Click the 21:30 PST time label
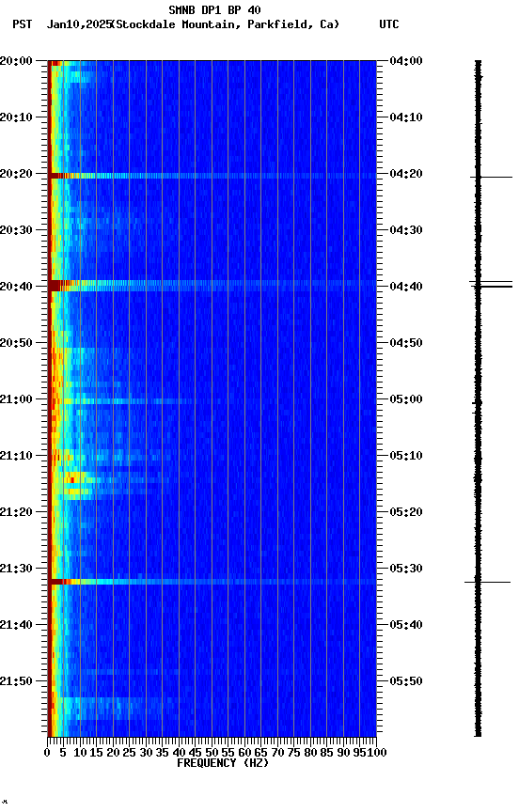The image size is (519, 812). coord(16,569)
